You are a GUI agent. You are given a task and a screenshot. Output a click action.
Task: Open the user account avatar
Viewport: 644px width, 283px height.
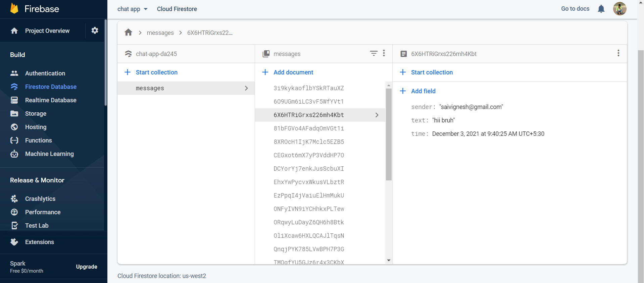[620, 9]
